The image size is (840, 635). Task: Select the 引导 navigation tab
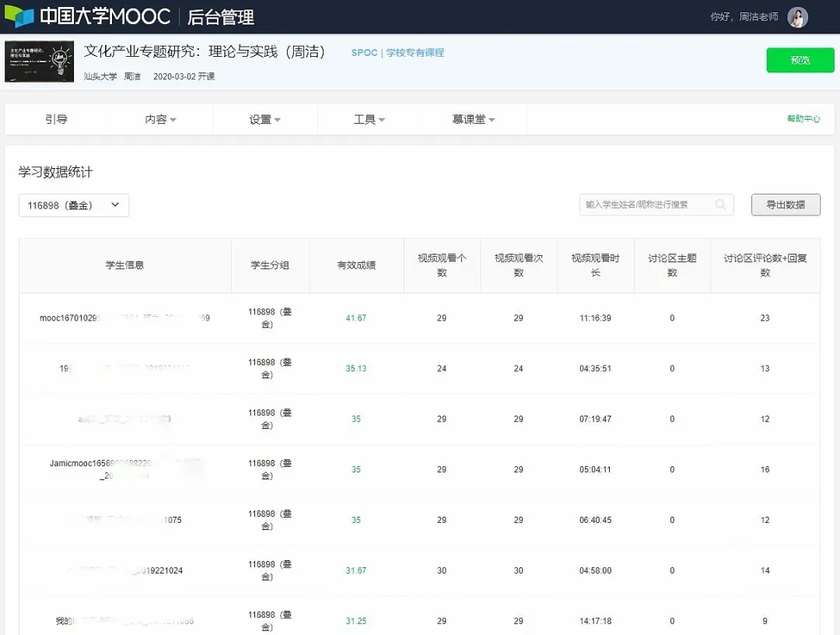[56, 120]
